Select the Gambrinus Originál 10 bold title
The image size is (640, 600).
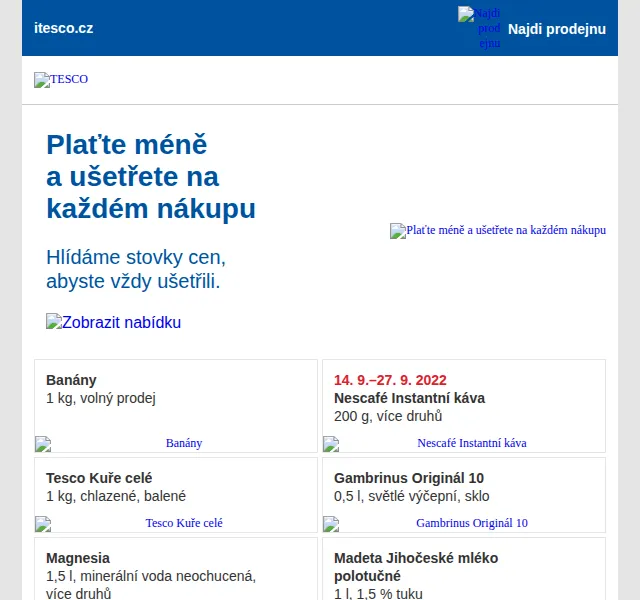click(409, 478)
